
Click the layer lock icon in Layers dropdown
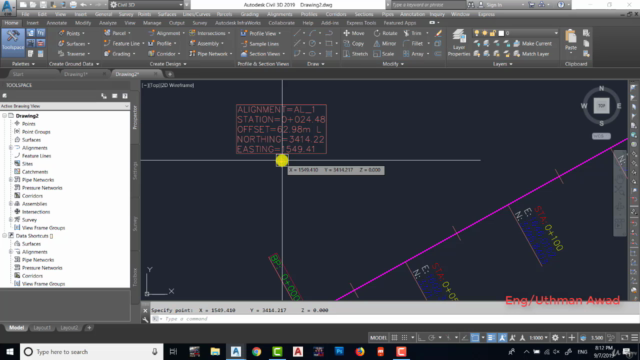click(x=492, y=33)
